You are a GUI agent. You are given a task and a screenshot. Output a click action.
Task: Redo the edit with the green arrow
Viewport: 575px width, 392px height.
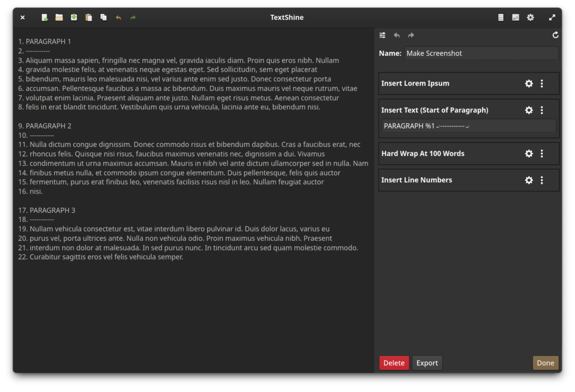coord(133,18)
